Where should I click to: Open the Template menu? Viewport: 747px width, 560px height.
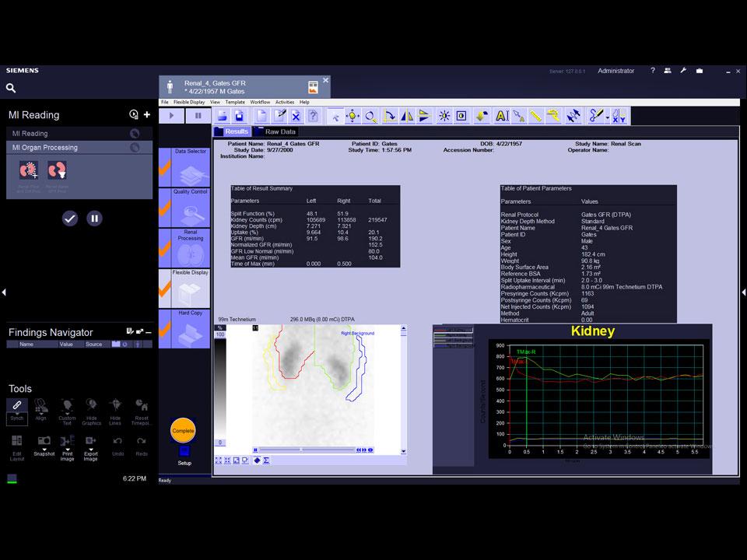coord(235,102)
